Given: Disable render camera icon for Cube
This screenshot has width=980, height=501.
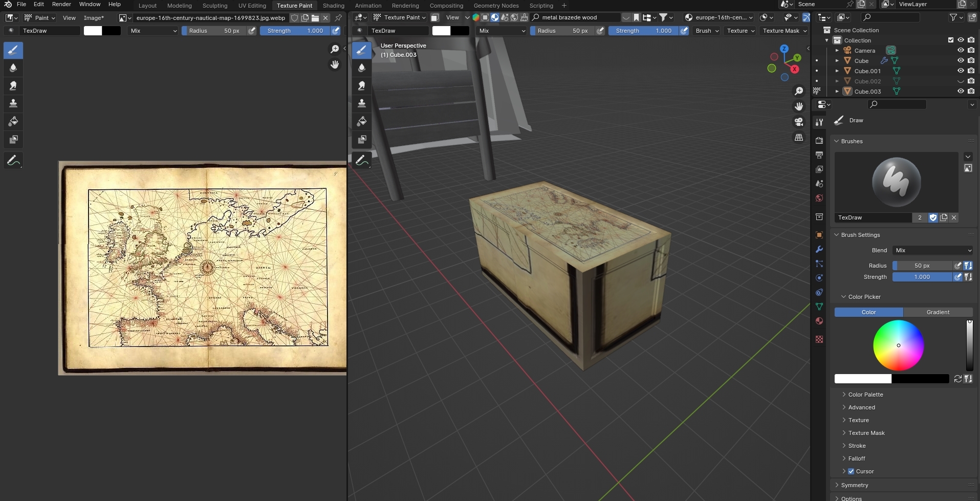Looking at the screenshot, I should 971,60.
